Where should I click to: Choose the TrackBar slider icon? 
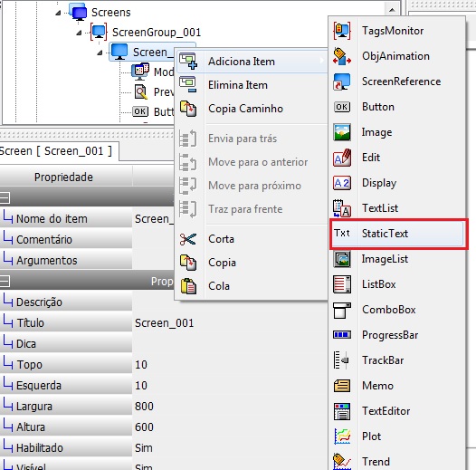click(341, 360)
